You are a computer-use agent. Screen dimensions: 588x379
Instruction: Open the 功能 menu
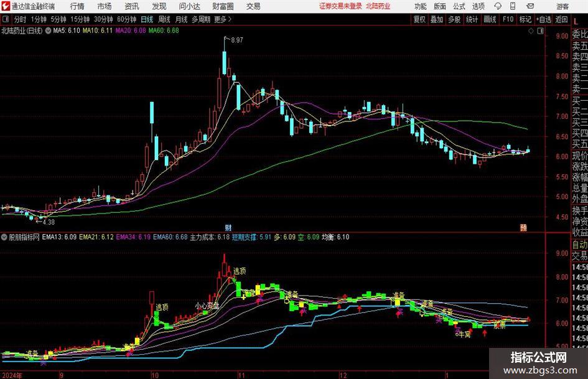[421, 6]
